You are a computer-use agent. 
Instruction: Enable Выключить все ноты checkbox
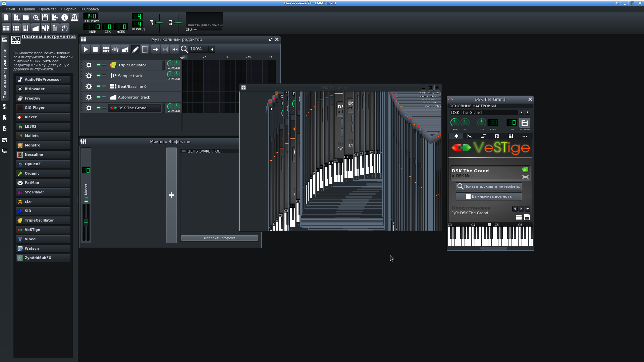[468, 196]
